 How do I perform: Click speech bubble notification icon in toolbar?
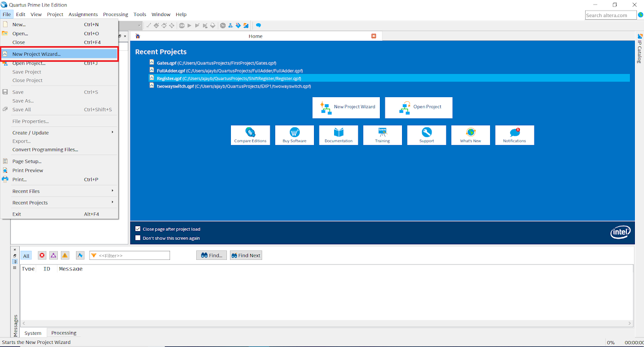point(258,25)
